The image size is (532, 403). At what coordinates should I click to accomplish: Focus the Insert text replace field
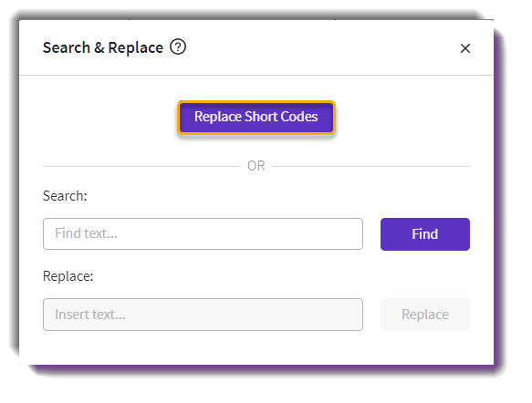203,315
